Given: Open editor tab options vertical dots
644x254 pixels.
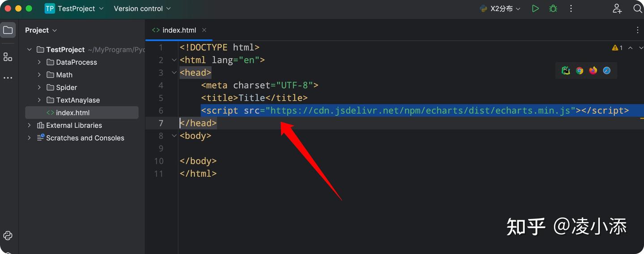Looking at the screenshot, I should (638, 30).
